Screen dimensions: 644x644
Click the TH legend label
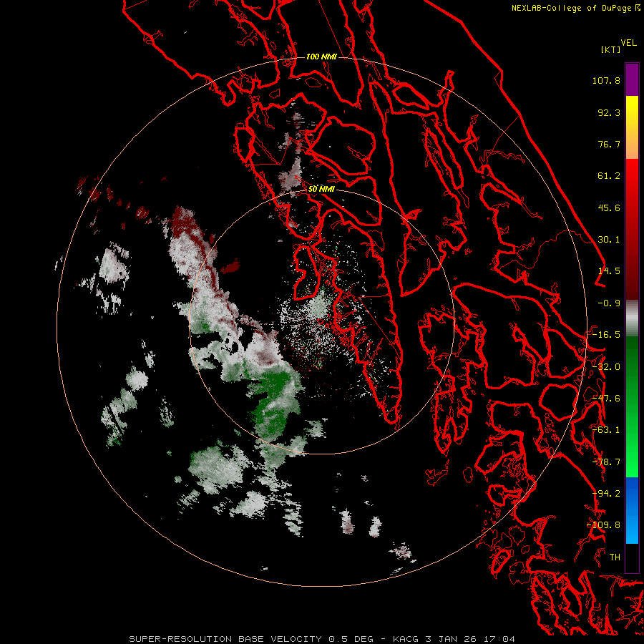pos(615,557)
